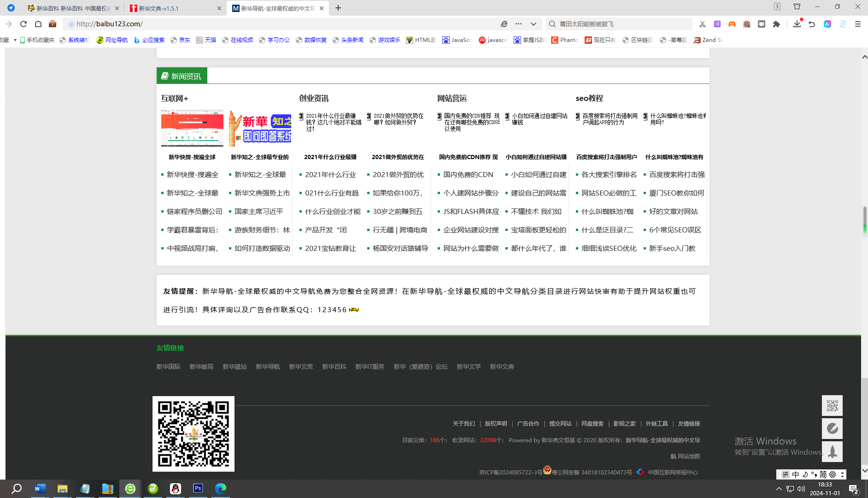Open Photoshop from the taskbar

tap(198, 489)
